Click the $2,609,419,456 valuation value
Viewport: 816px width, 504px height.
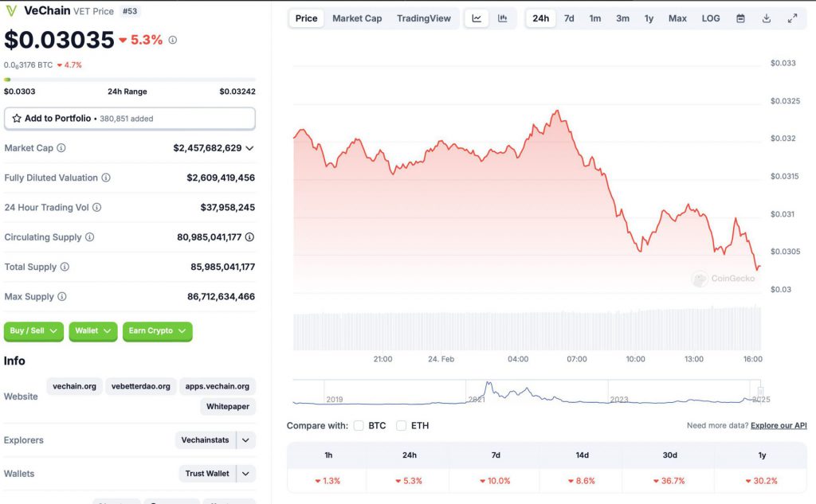pyautogui.click(x=221, y=178)
